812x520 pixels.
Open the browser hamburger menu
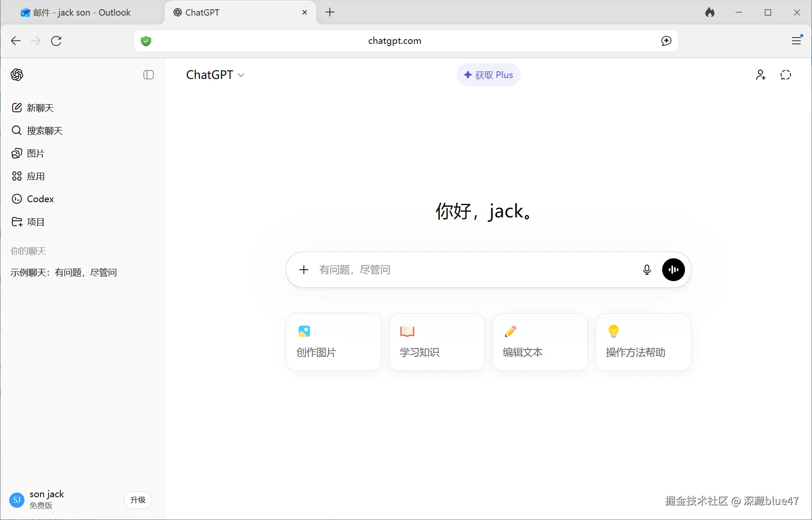pyautogui.click(x=796, y=41)
